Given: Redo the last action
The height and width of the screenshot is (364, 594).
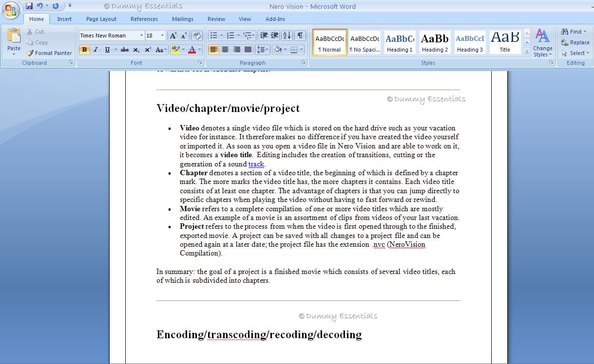Looking at the screenshot, I should 56,6.
